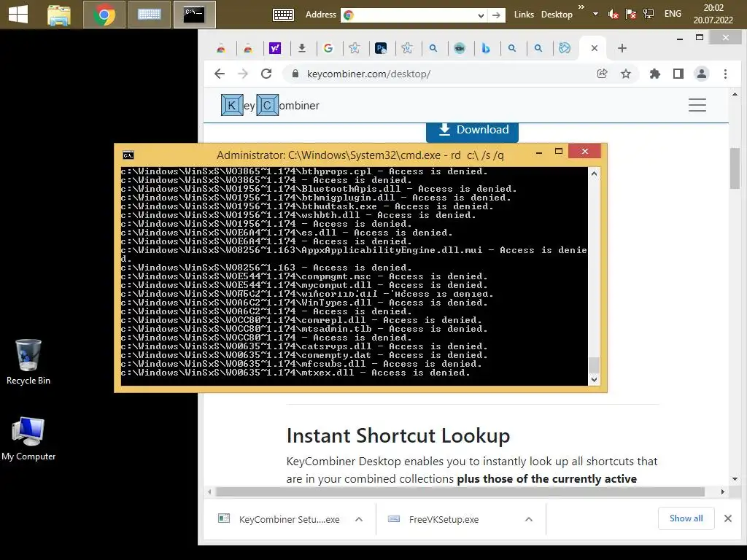
Task: Expand KeyCombiner Setup download options chevron
Action: coord(359,519)
